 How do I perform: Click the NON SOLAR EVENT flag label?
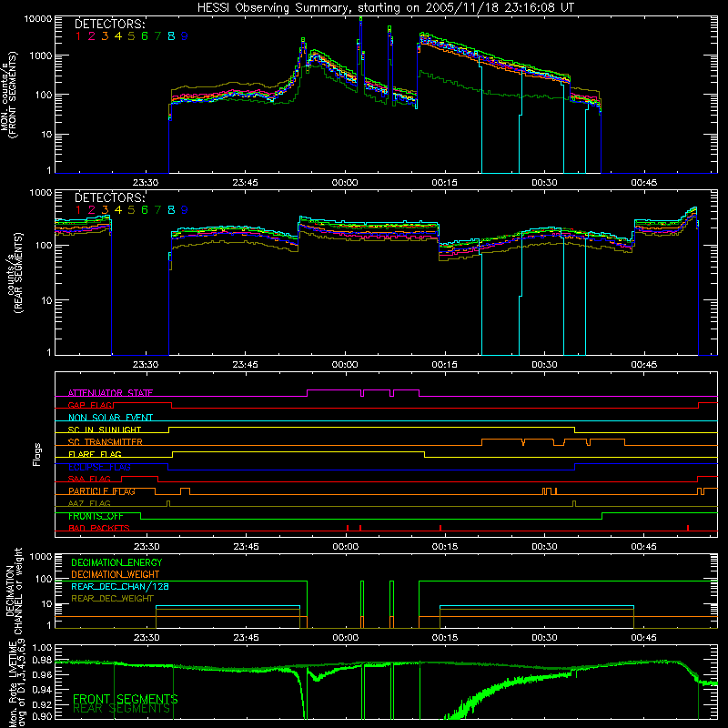tap(110, 418)
